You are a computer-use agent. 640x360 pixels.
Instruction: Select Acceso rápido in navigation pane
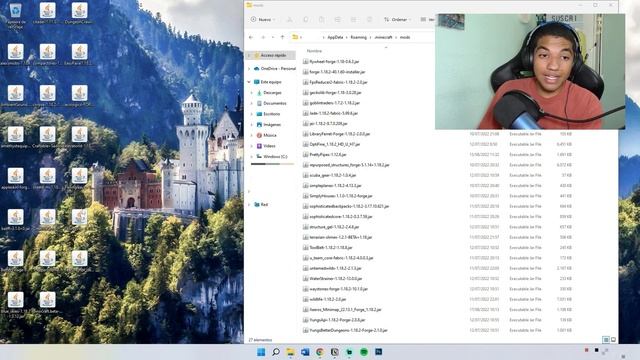coord(273,55)
